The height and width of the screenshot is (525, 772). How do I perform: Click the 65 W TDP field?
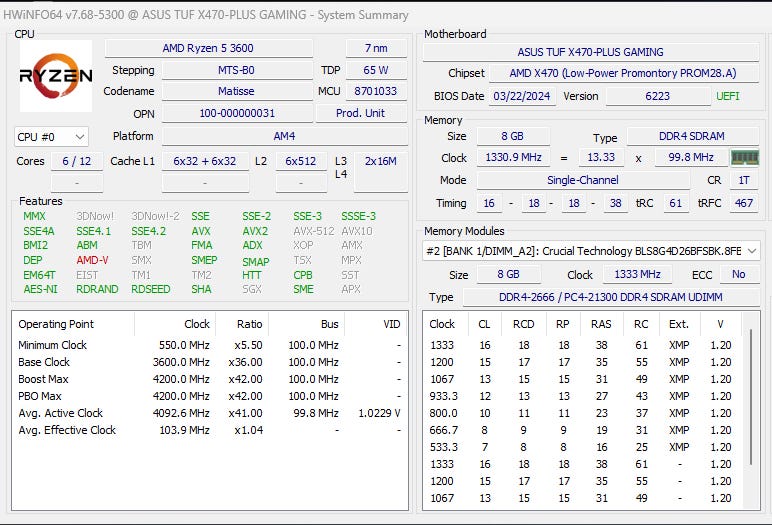pyautogui.click(x=376, y=70)
